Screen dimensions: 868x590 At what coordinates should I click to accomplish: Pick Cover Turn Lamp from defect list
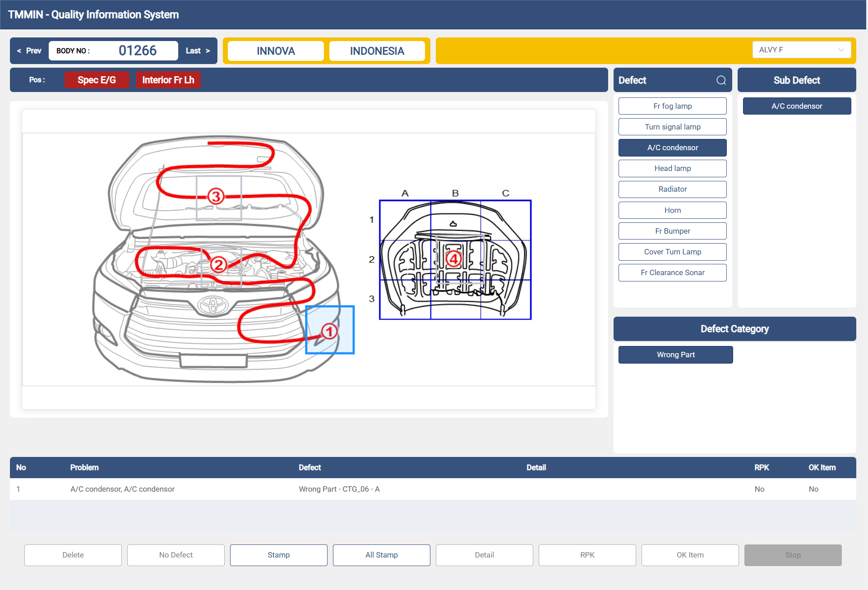672,252
